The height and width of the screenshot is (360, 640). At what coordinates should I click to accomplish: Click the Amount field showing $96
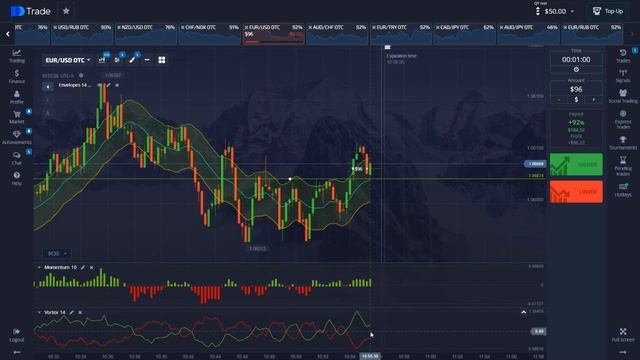coord(576,89)
